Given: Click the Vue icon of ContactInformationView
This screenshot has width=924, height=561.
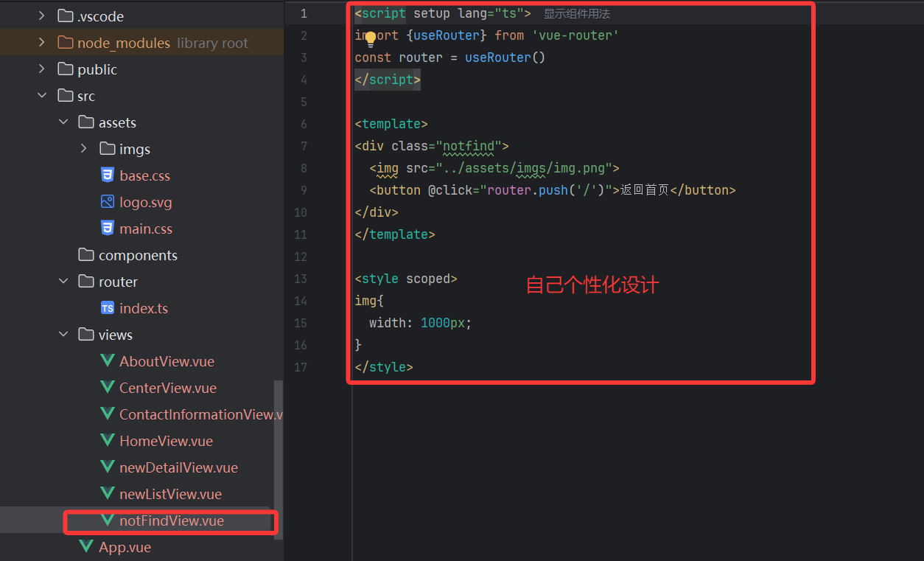Looking at the screenshot, I should click(108, 414).
